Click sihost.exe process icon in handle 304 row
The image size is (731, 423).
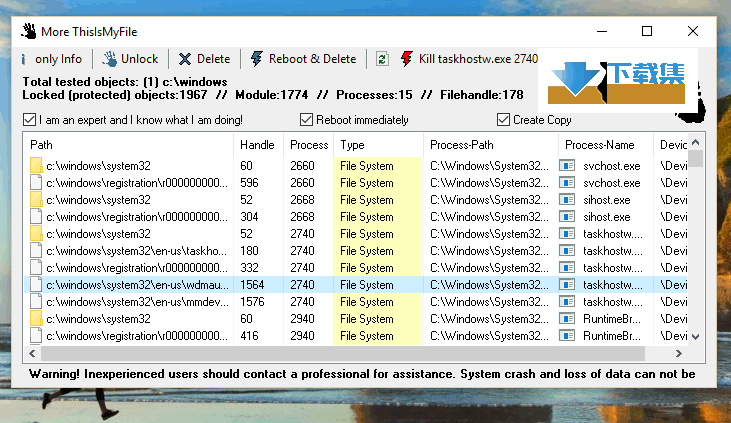click(x=567, y=217)
